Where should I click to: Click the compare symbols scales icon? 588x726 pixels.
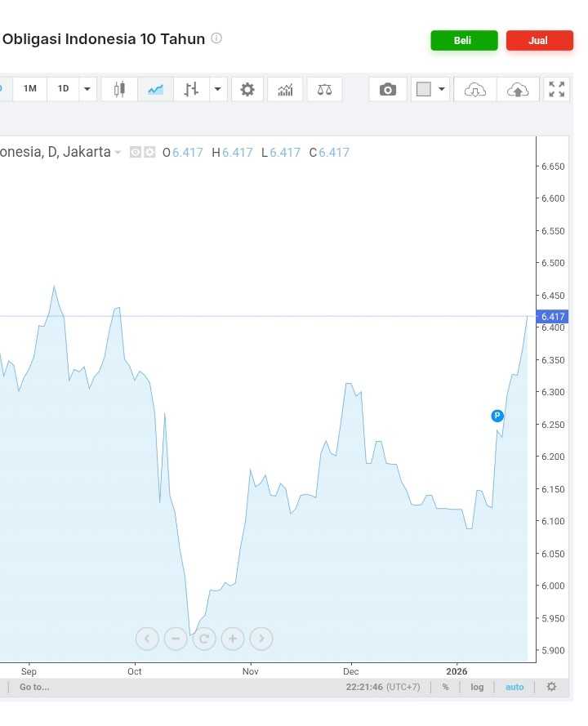324,89
